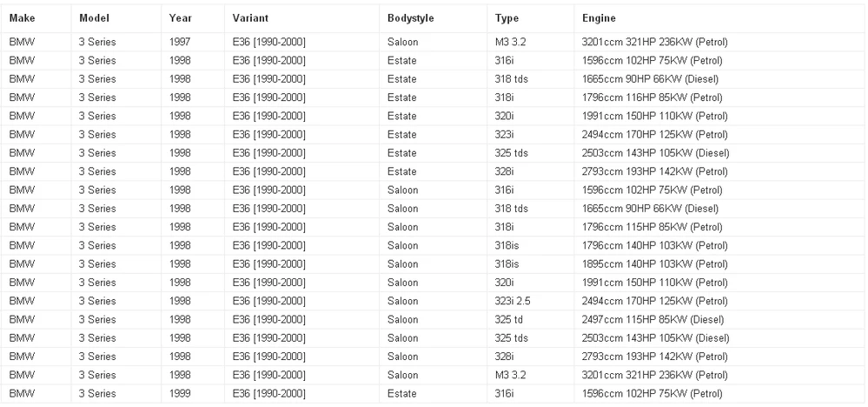The image size is (868, 407).
Task: Select the 1997 M3 3.2 Saloon row
Action: pyautogui.click(x=434, y=42)
